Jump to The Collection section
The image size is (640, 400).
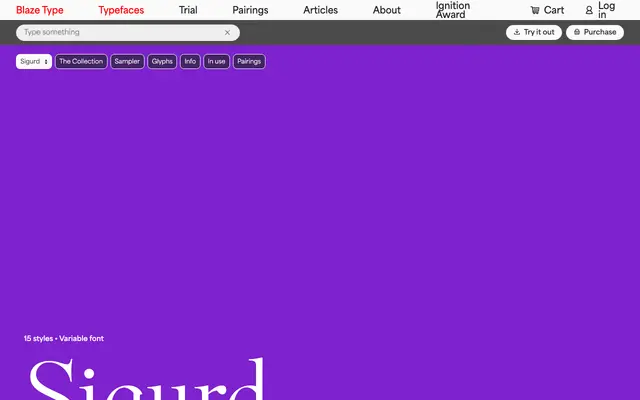[x=81, y=62]
